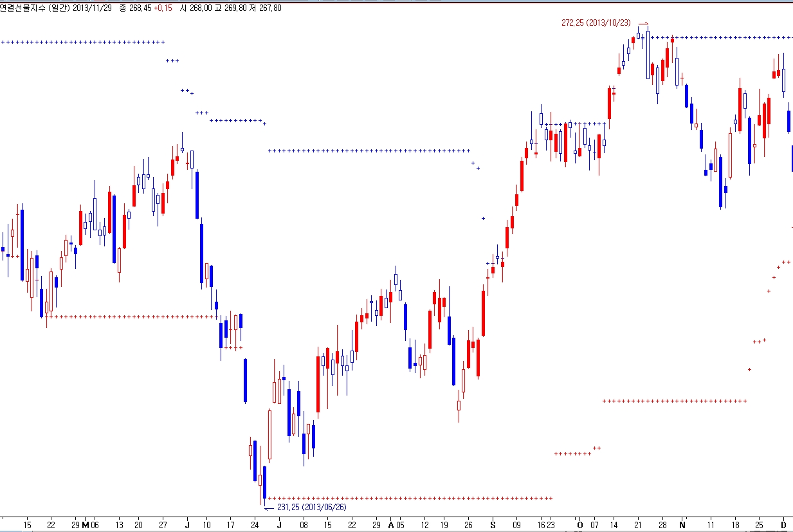The image size is (793, 532).
Task: Click the +0.15 change value in the header
Action: pyautogui.click(x=163, y=8)
